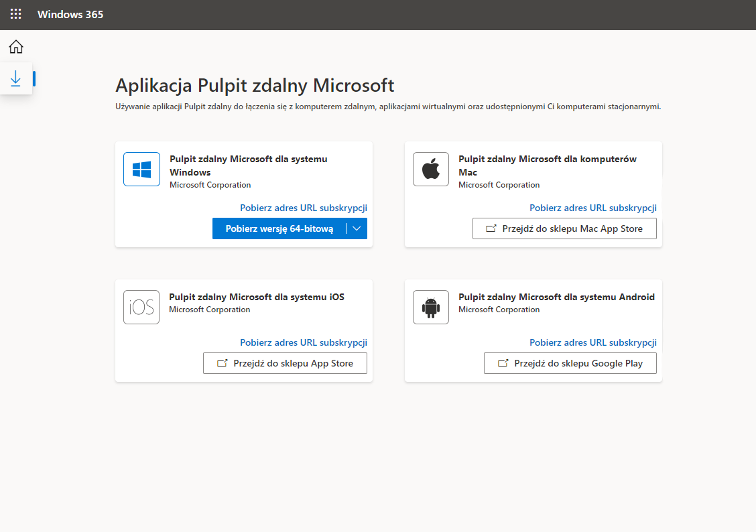Click the Pulpit zdalny Windows card title
This screenshot has width=756, height=532.
[248, 165]
